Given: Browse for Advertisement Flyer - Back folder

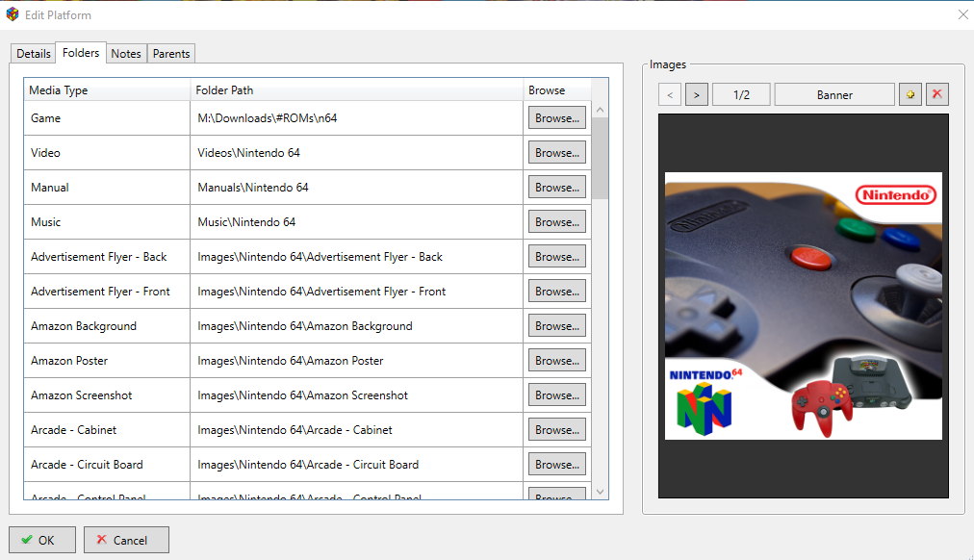Looking at the screenshot, I should (x=557, y=256).
